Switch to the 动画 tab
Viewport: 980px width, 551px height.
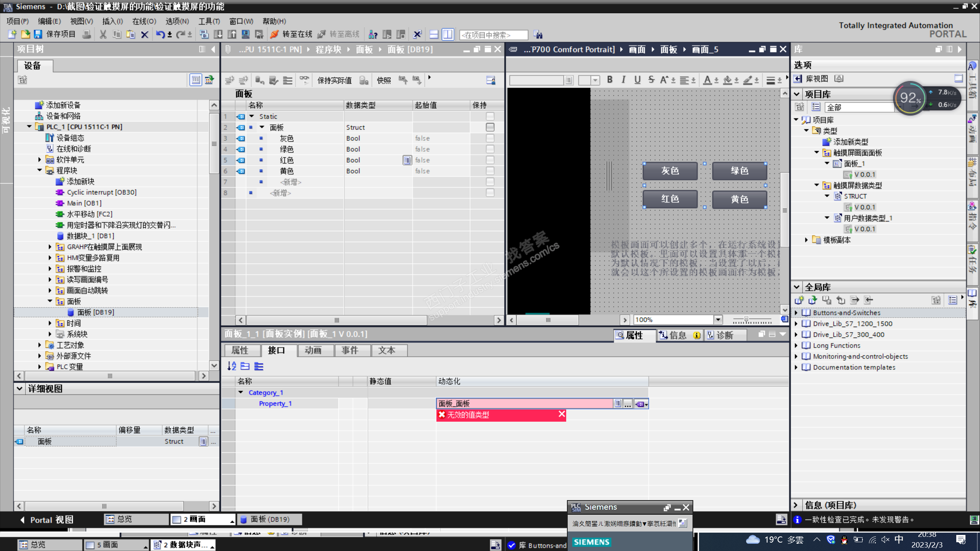coord(313,350)
